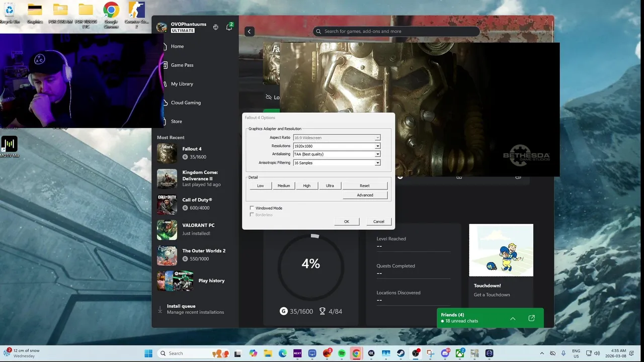Open Graphics desktop folder

35,14
